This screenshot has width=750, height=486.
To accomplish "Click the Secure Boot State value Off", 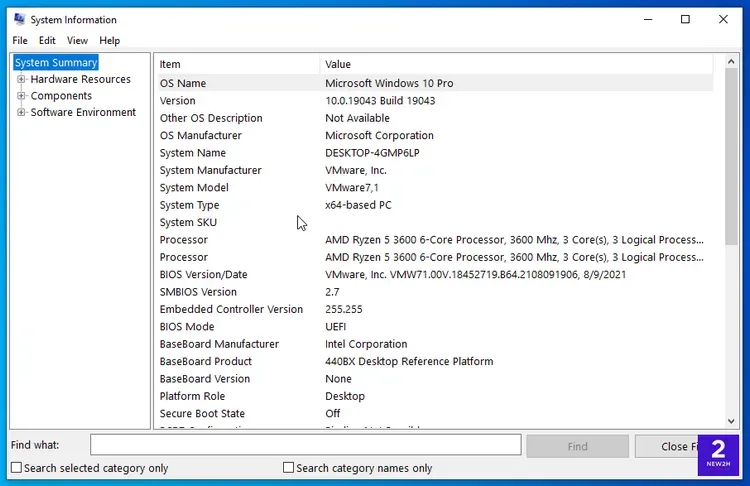I will pyautogui.click(x=332, y=414).
